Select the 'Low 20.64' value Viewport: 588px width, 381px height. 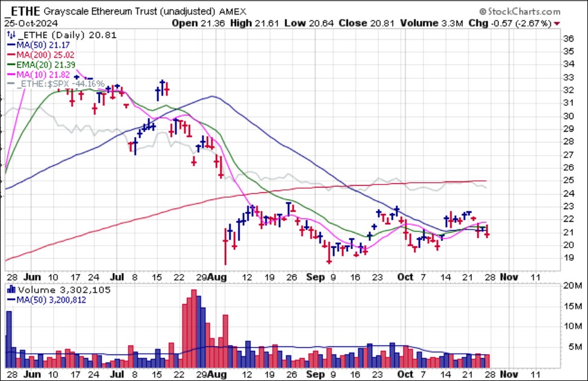tap(309, 23)
